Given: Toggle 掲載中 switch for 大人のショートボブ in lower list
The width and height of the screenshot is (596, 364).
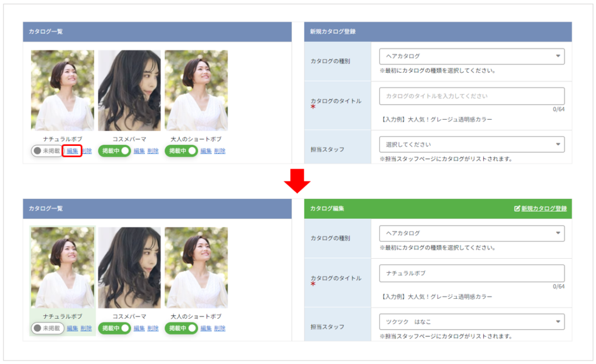Looking at the screenshot, I should point(181,328).
